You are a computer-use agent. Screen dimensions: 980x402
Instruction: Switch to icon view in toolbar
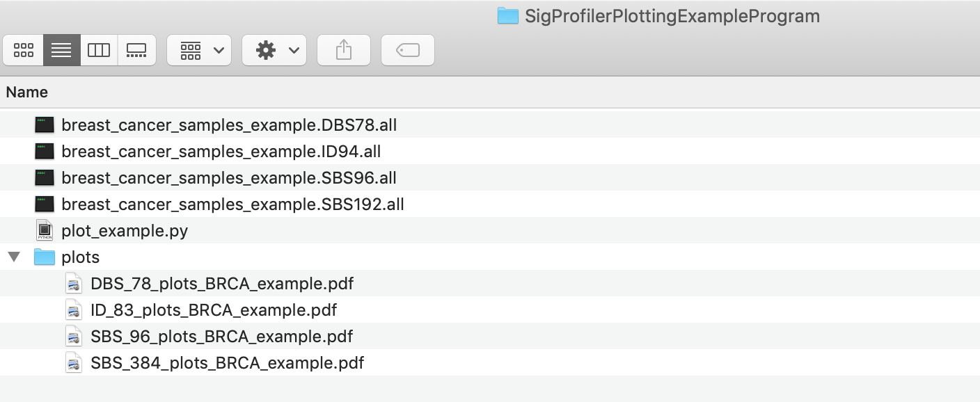(x=24, y=50)
